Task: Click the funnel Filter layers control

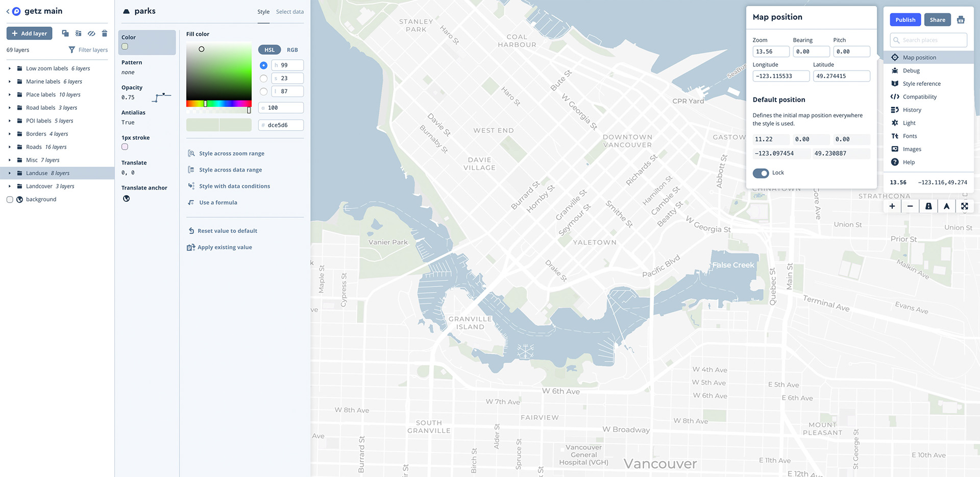Action: coord(88,50)
